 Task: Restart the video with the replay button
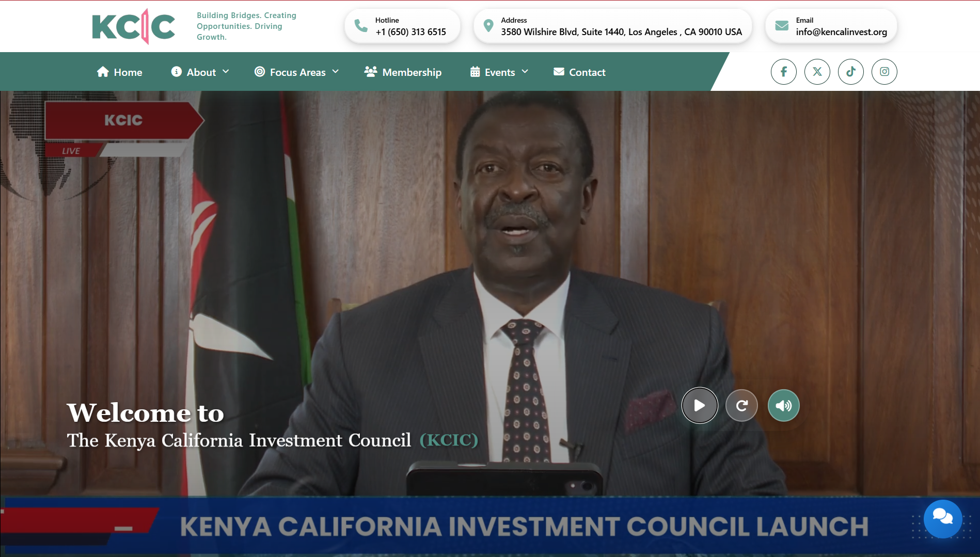(x=741, y=405)
